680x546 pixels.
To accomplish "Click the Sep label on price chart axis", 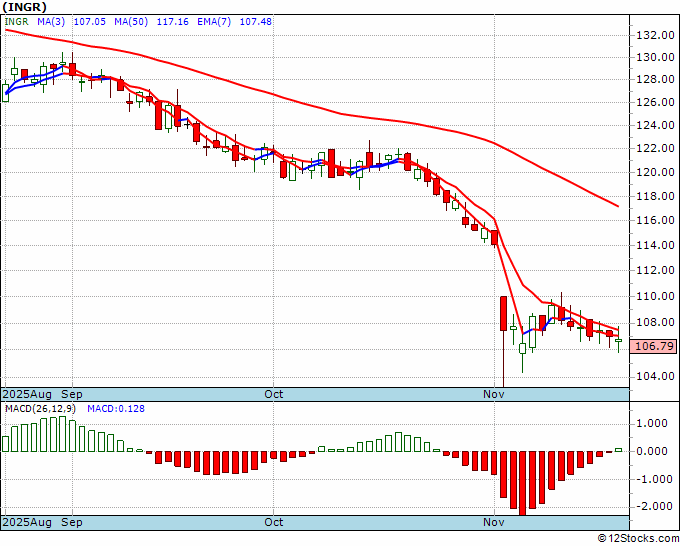I will (72, 394).
